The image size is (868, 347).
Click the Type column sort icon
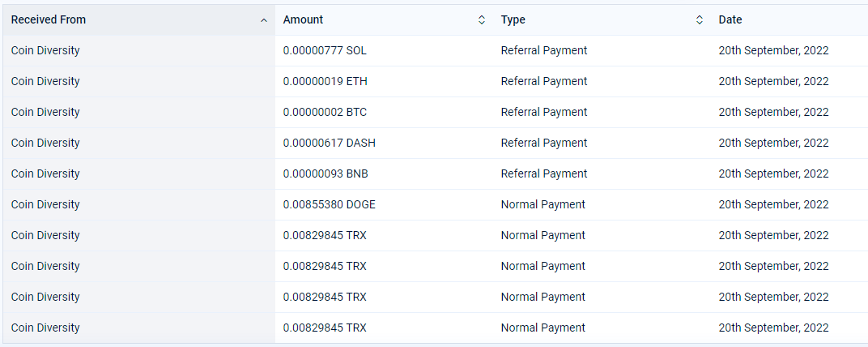(x=700, y=20)
